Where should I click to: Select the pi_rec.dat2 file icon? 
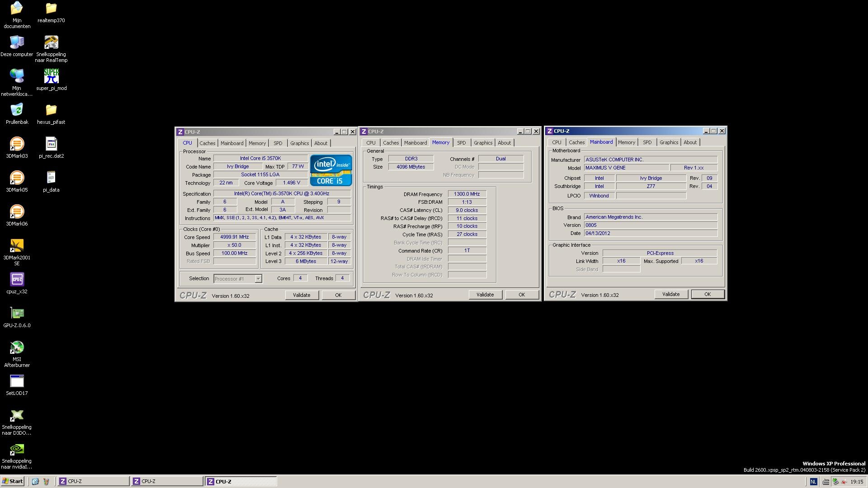pos(51,145)
